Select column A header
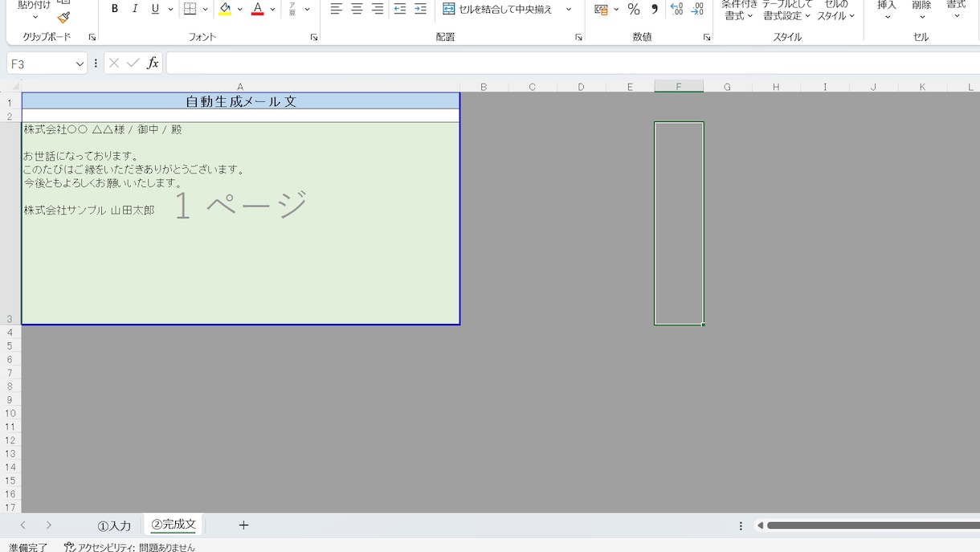Screen dimensions: 980x552 coord(240,87)
